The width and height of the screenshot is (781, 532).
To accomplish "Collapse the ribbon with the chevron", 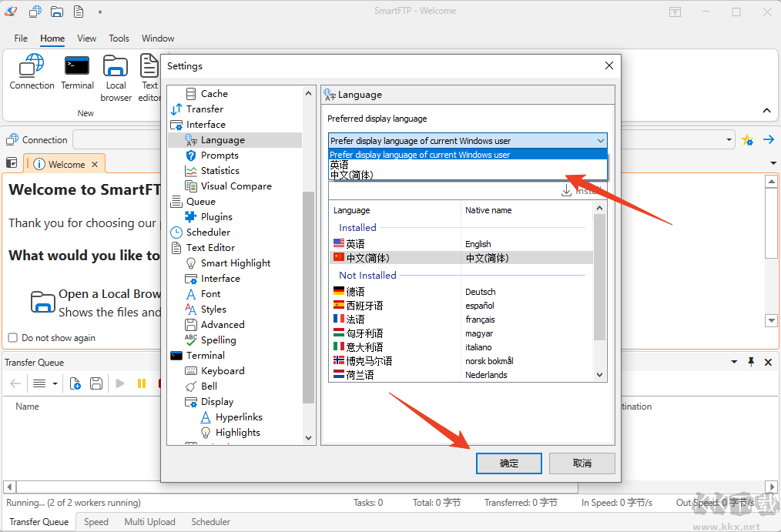I will click(x=766, y=111).
